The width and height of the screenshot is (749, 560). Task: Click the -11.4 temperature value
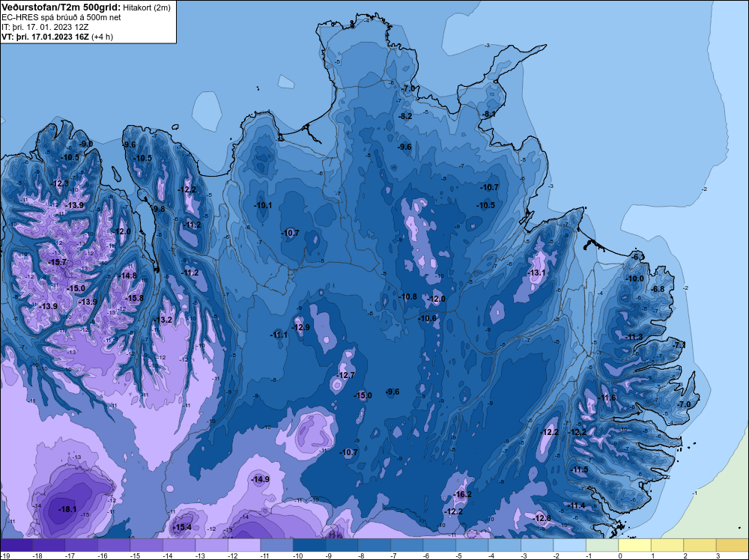pyautogui.click(x=575, y=505)
